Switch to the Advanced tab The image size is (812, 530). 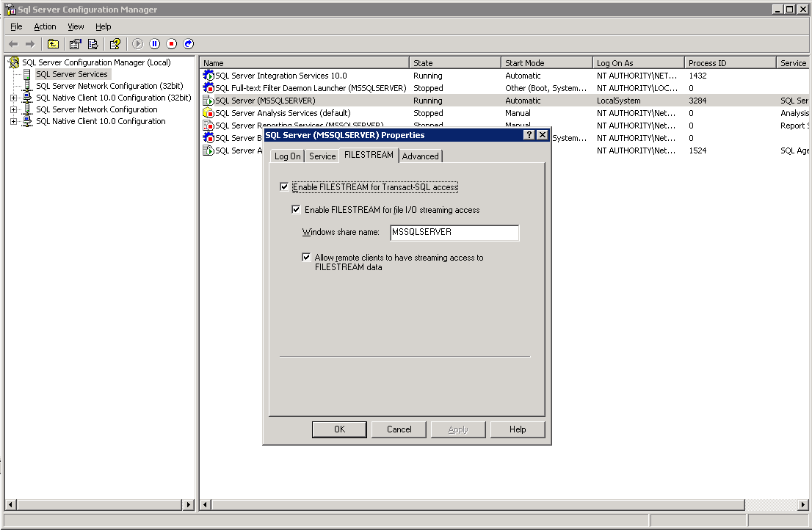point(420,156)
